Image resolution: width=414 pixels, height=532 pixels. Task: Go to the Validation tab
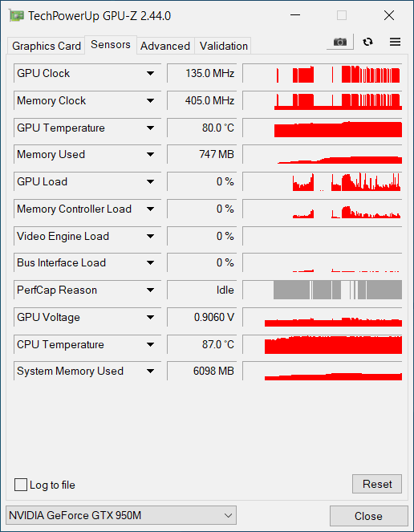click(223, 46)
